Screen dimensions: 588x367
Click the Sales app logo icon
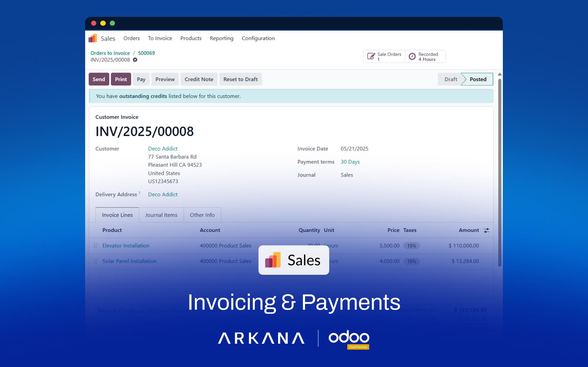point(93,38)
